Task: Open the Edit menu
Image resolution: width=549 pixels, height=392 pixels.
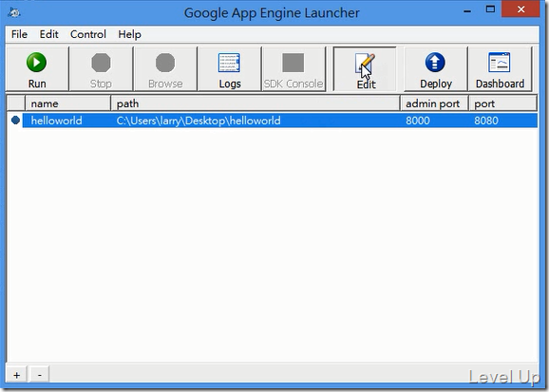Action: pos(49,34)
